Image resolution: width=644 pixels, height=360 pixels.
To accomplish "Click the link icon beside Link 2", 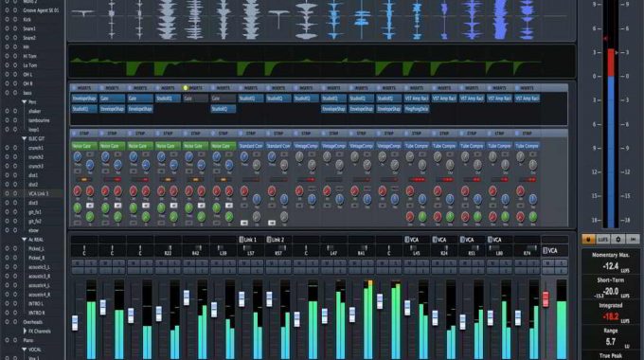I will pos(269,240).
